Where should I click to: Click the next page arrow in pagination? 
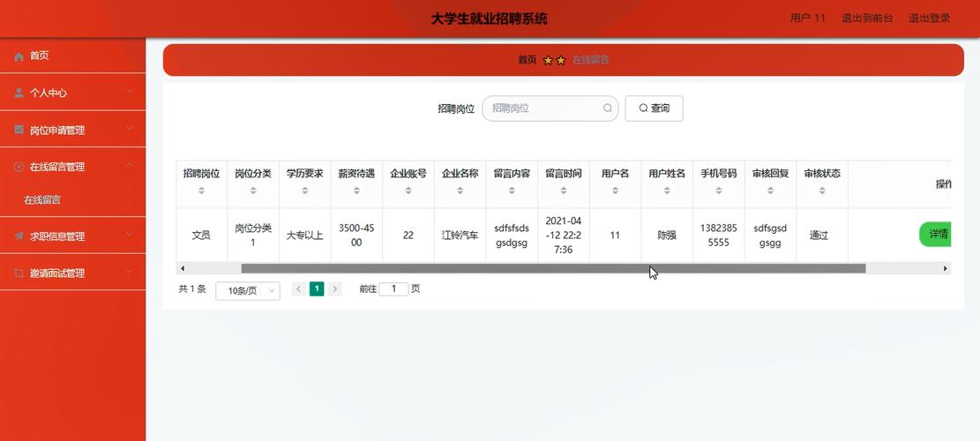click(335, 288)
